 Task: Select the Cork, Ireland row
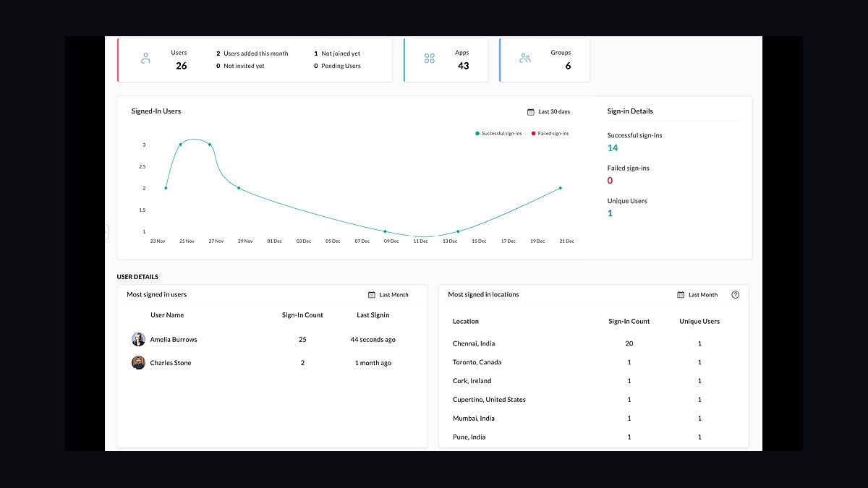pyautogui.click(x=593, y=381)
